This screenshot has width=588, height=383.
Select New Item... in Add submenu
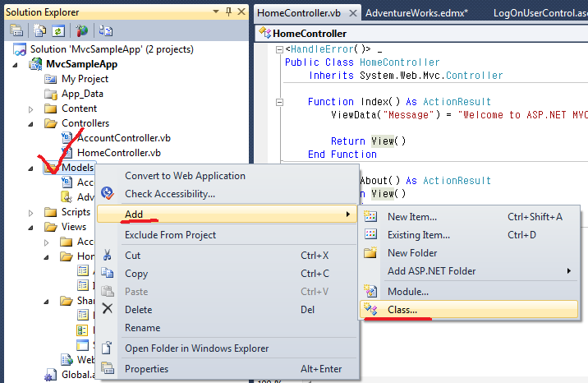(x=469, y=216)
